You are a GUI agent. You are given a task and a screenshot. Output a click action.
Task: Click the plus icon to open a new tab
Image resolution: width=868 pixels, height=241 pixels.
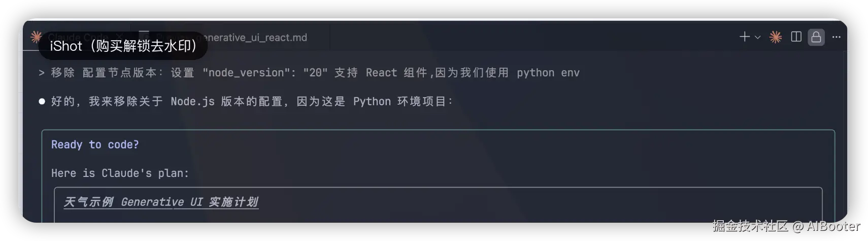745,37
